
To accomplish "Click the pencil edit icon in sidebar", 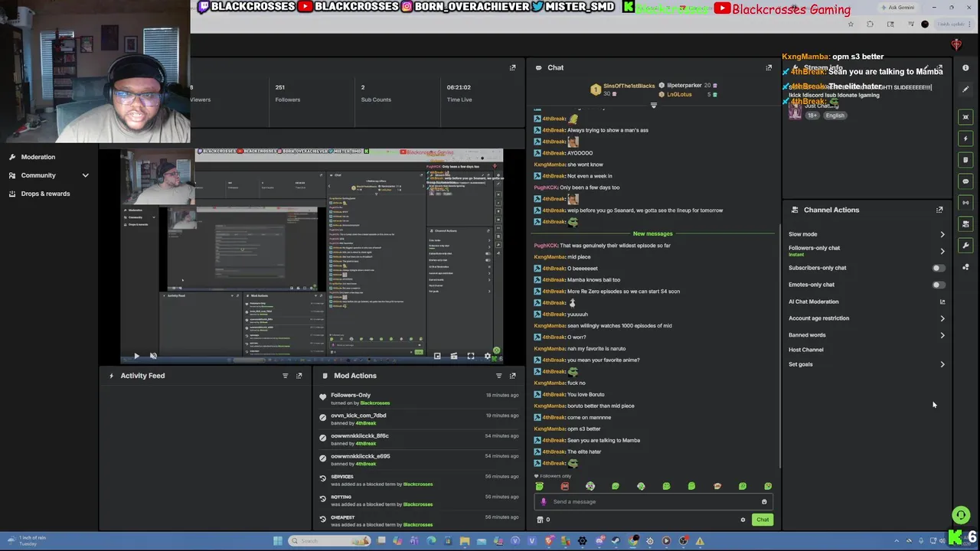I will point(965,90).
